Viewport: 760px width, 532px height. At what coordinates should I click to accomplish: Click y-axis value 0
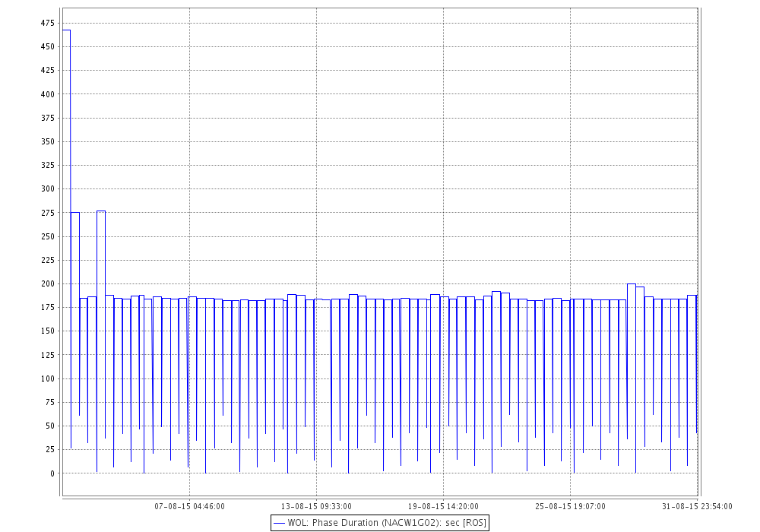tap(52, 473)
